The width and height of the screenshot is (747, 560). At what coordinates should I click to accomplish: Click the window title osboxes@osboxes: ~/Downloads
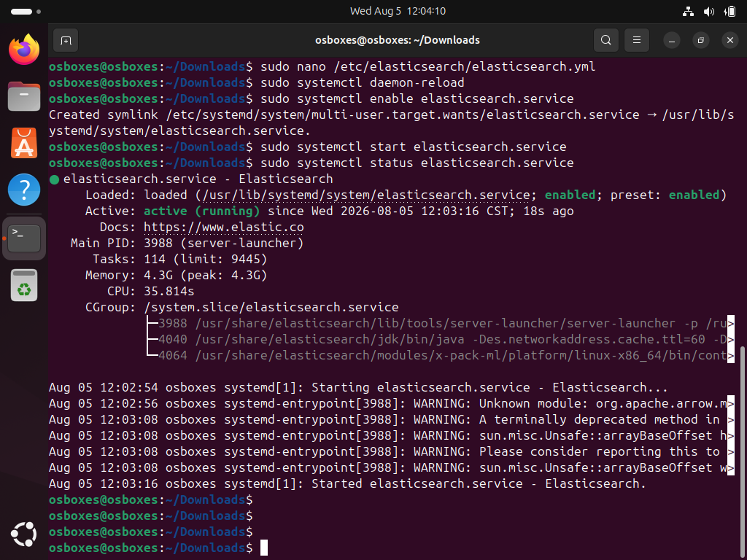pos(398,41)
